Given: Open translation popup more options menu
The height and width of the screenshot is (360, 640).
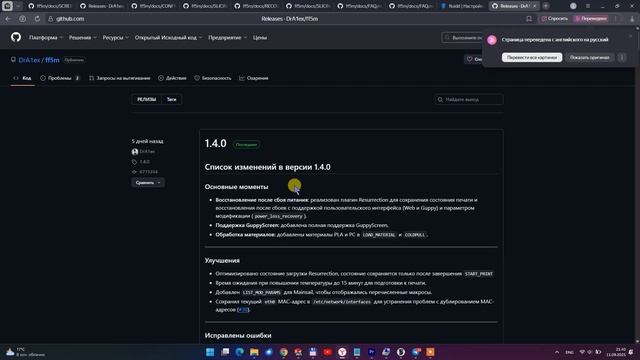Looking at the screenshot, I should tap(622, 58).
